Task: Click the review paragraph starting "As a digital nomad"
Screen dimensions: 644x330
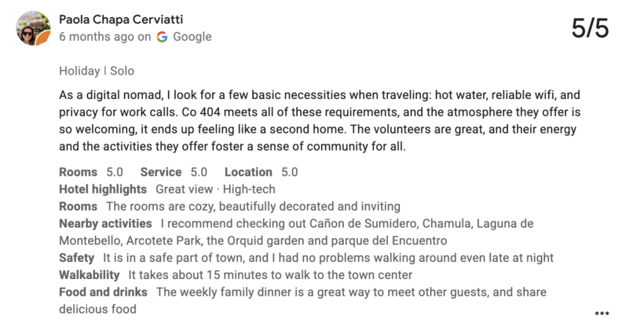Action: [319, 122]
